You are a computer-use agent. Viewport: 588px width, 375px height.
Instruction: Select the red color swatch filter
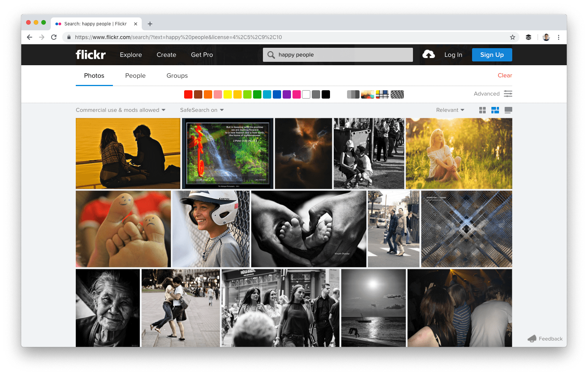pos(188,94)
